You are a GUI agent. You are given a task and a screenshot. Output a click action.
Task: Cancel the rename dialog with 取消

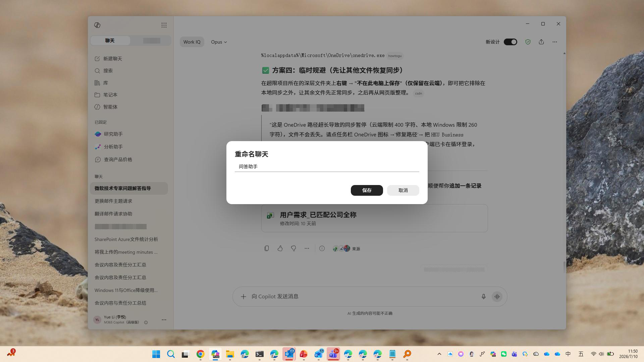(403, 190)
